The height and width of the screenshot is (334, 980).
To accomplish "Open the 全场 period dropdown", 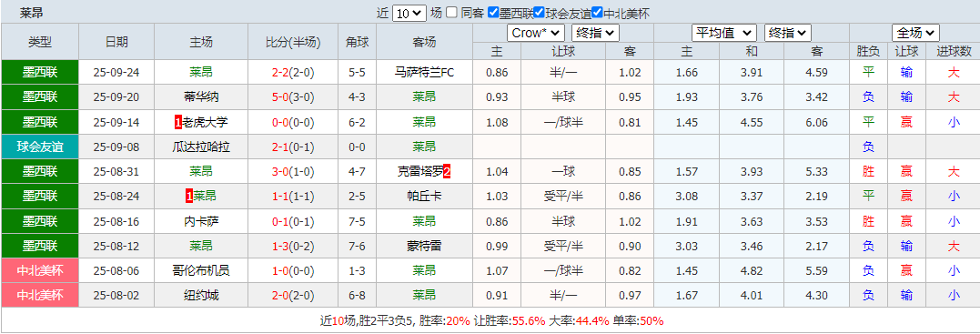I will coord(915,33).
